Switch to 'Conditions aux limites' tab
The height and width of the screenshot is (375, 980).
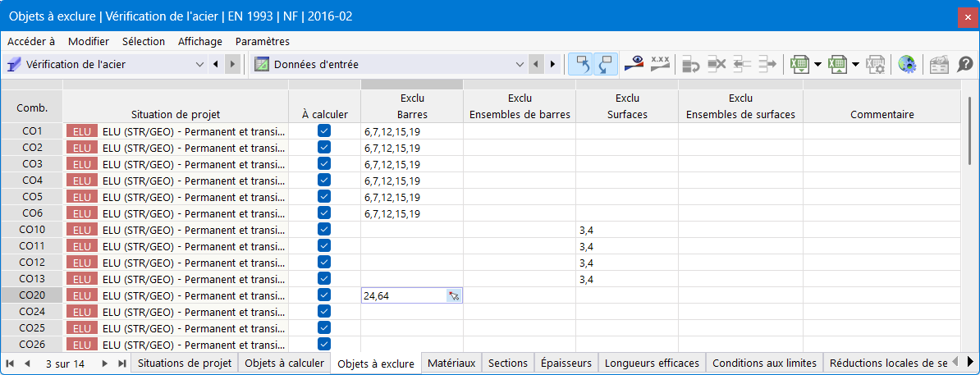click(x=764, y=364)
